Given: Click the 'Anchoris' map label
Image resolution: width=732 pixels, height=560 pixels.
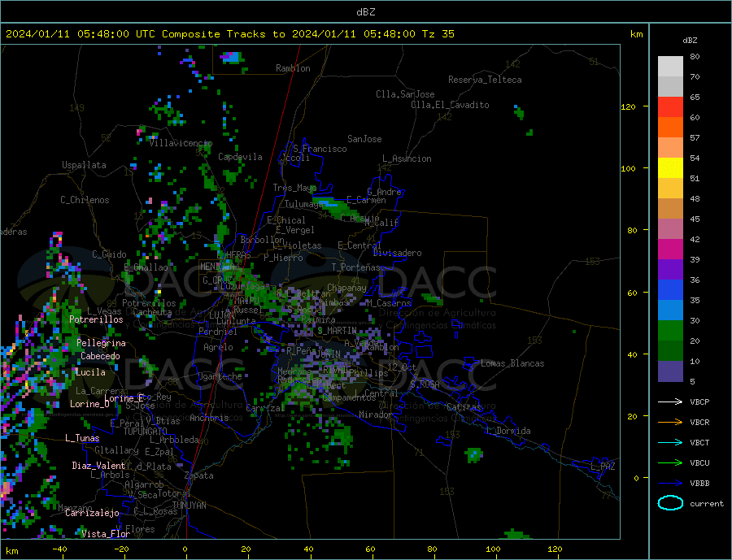Looking at the screenshot, I should coord(209,418).
